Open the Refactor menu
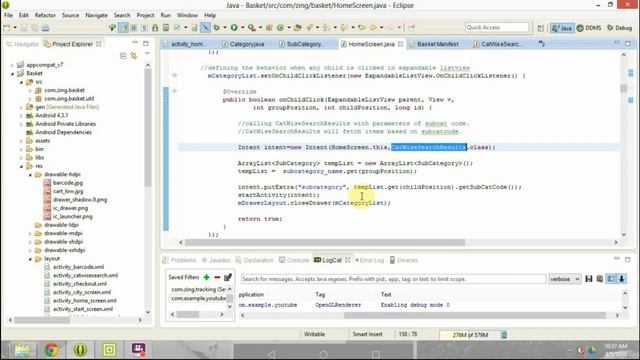The height and width of the screenshot is (360, 640). point(45,15)
